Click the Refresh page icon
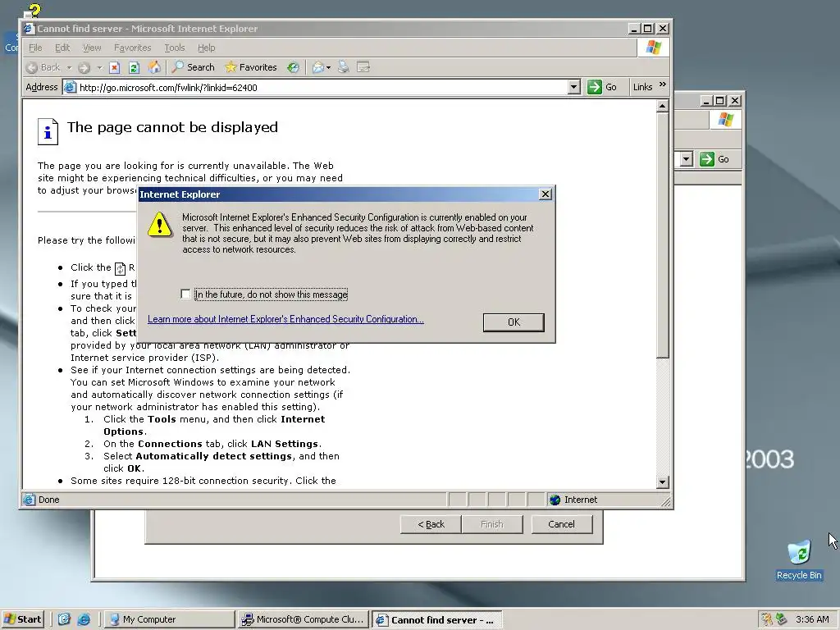The height and width of the screenshot is (630, 840). pyautogui.click(x=134, y=67)
